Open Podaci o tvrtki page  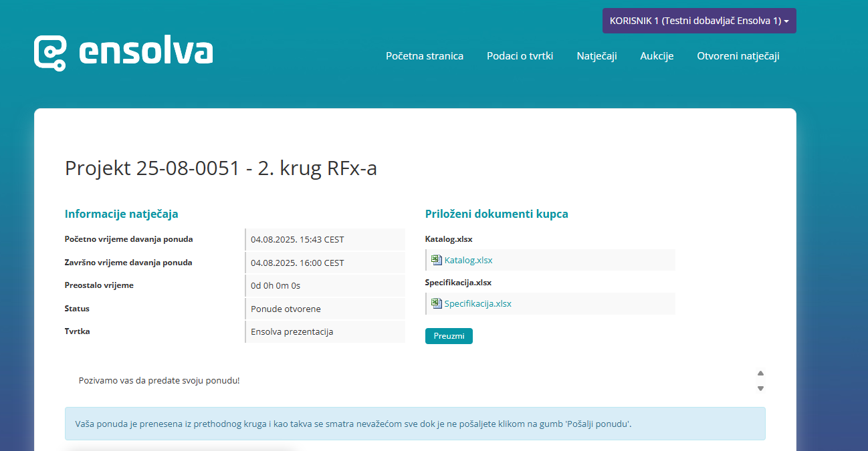[x=520, y=56]
